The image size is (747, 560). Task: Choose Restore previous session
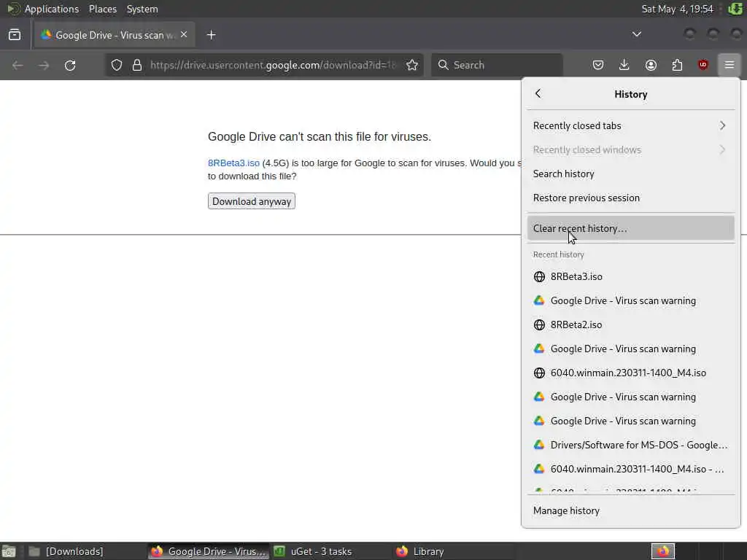(x=630, y=198)
